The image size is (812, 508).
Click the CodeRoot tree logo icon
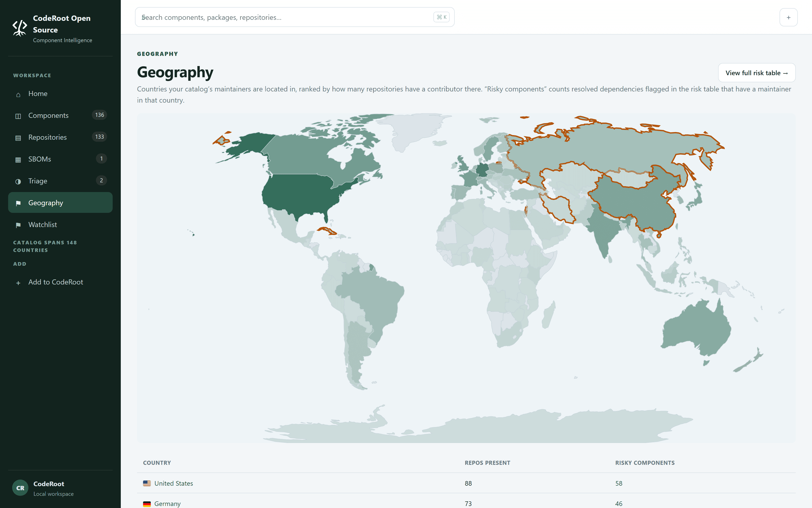[20, 28]
